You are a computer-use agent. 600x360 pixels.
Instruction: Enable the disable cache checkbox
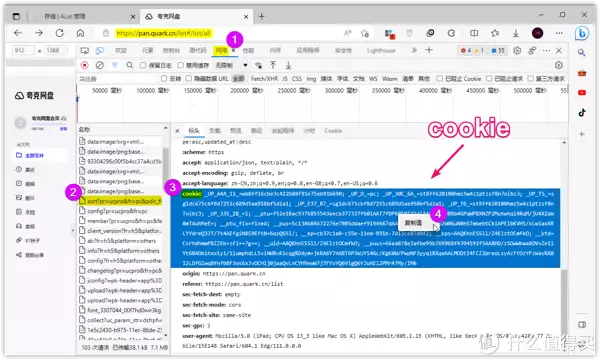181,65
